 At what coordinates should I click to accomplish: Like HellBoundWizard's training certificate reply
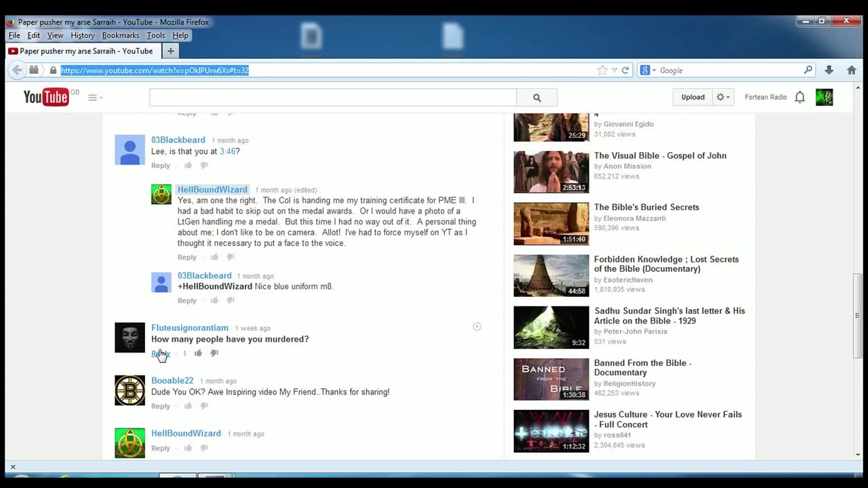tap(214, 257)
